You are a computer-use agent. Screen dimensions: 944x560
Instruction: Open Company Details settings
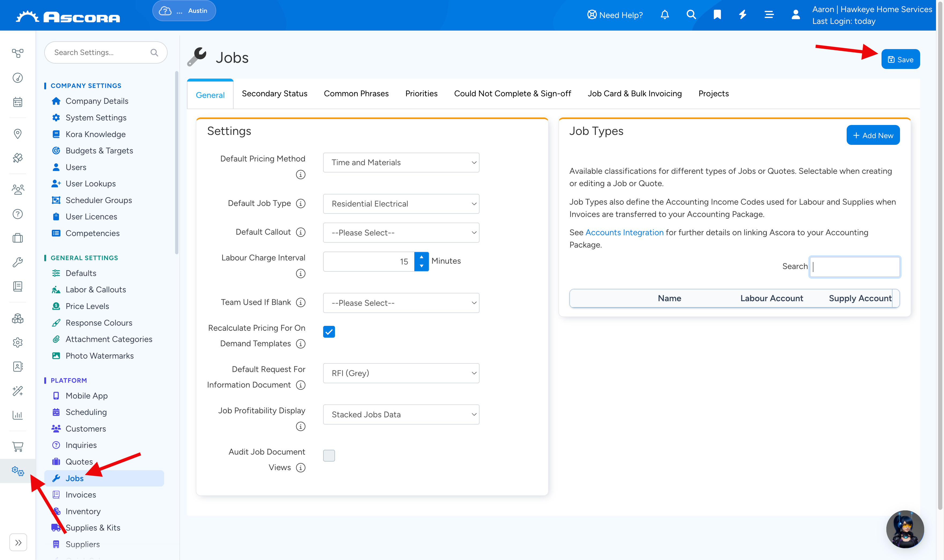(97, 101)
